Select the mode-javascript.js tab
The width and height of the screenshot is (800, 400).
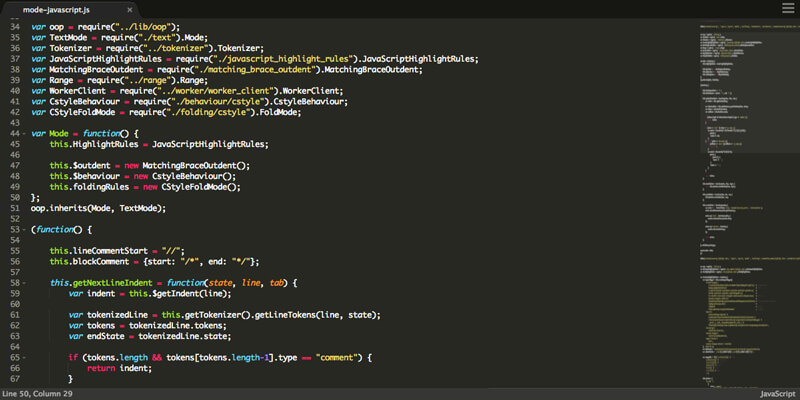(60, 9)
